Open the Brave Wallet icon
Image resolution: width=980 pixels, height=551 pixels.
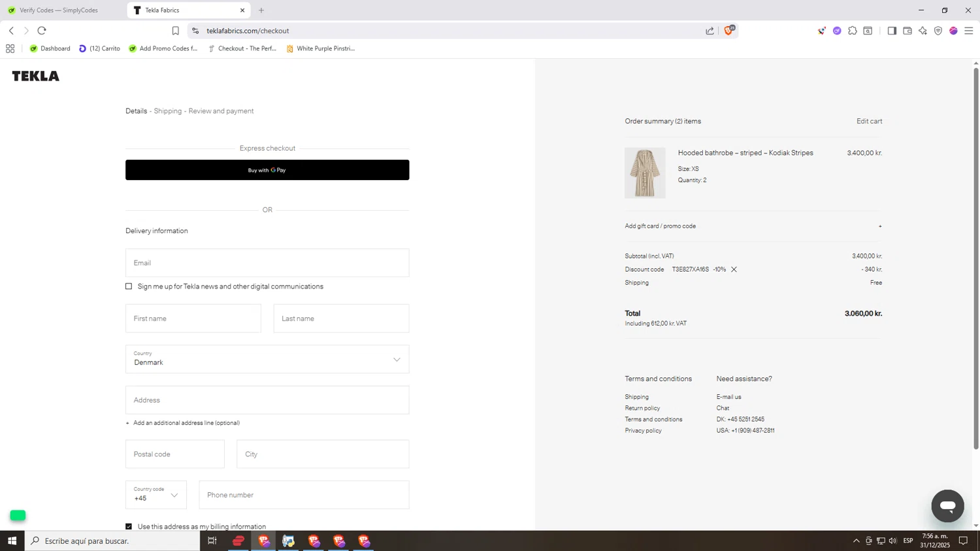pos(907,31)
